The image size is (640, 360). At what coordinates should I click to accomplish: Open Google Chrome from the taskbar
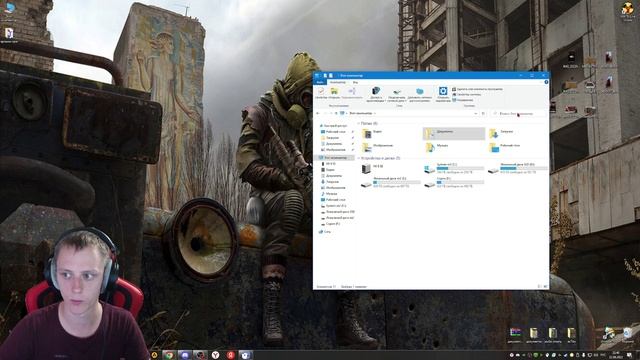point(169,355)
